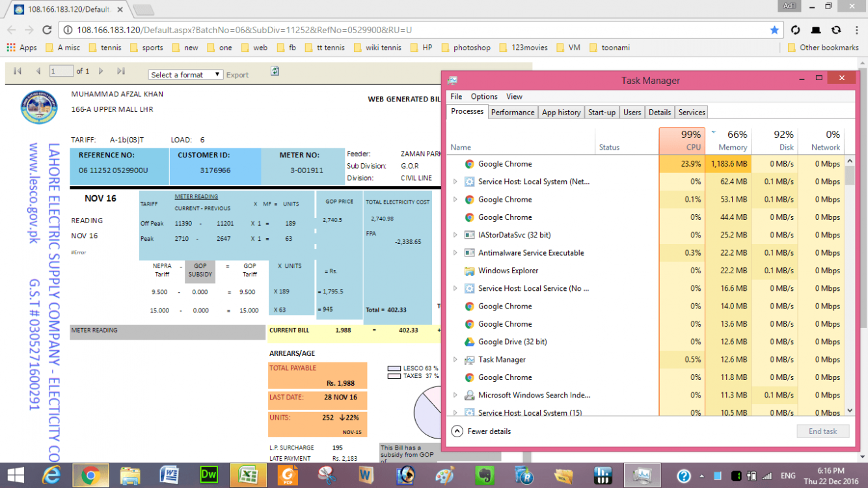The height and width of the screenshot is (488, 868).
Task: Expand Service Host: Local System (Net... row
Action: click(455, 182)
